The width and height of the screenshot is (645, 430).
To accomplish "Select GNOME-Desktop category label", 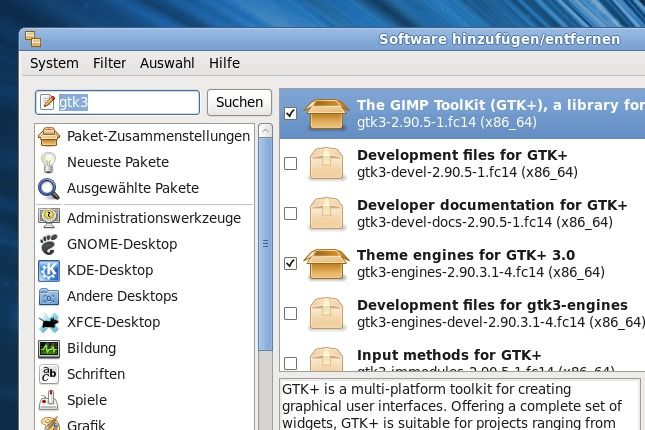I will (x=122, y=244).
